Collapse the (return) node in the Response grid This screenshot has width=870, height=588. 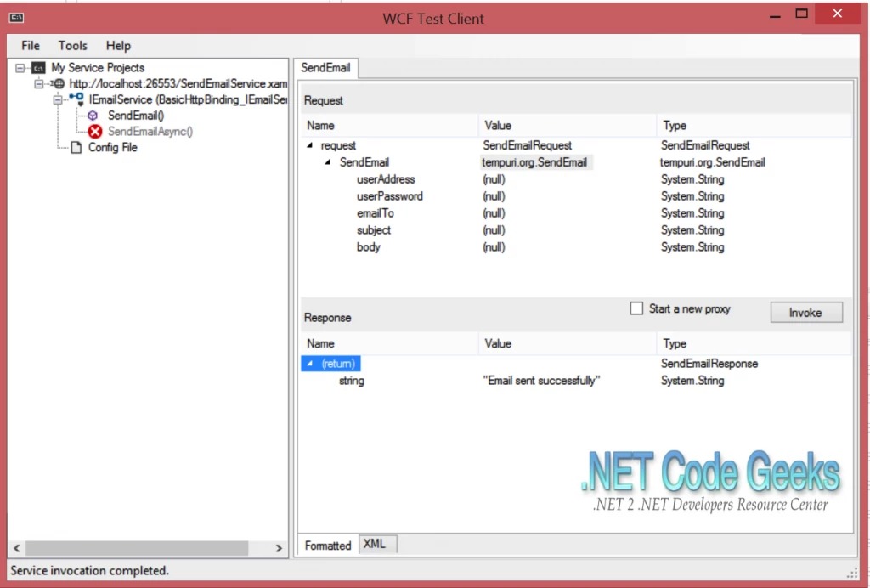pyautogui.click(x=309, y=363)
